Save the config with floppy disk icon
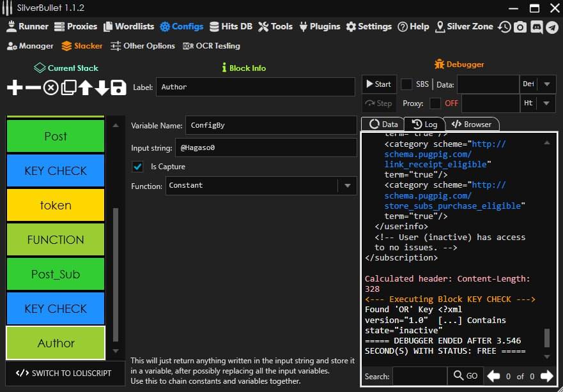The image size is (563, 392). [118, 87]
